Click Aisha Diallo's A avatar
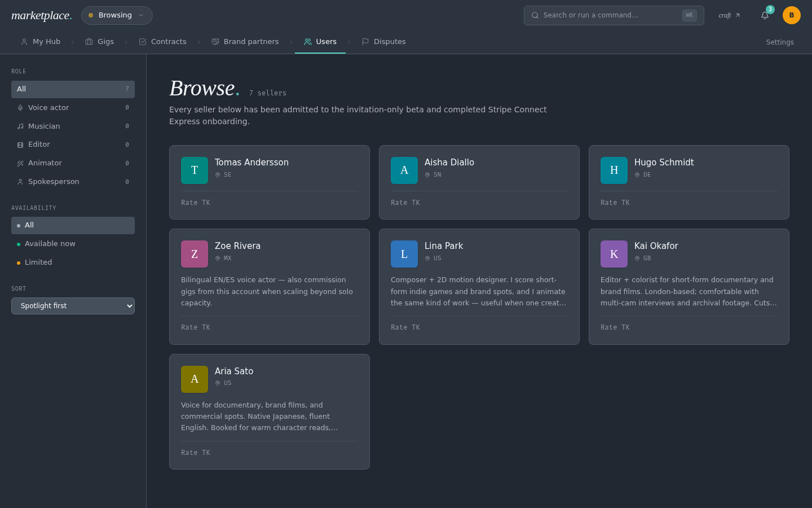The image size is (812, 508). (404, 170)
